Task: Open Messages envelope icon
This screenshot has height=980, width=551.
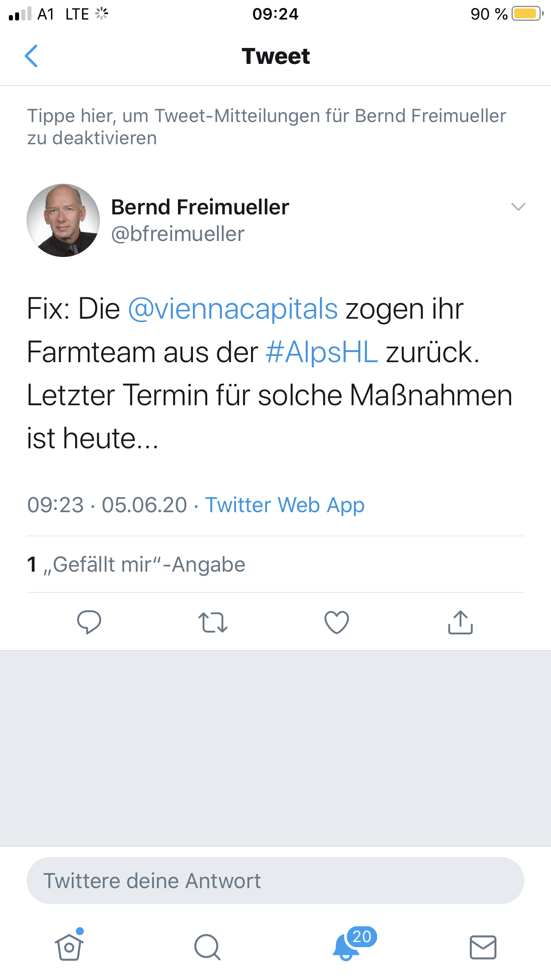Action: point(483,947)
